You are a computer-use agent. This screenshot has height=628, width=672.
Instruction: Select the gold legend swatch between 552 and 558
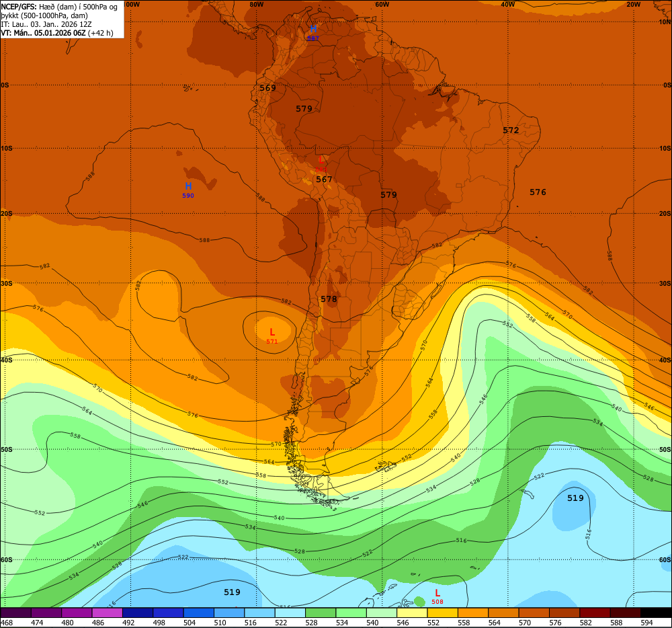[x=442, y=613]
